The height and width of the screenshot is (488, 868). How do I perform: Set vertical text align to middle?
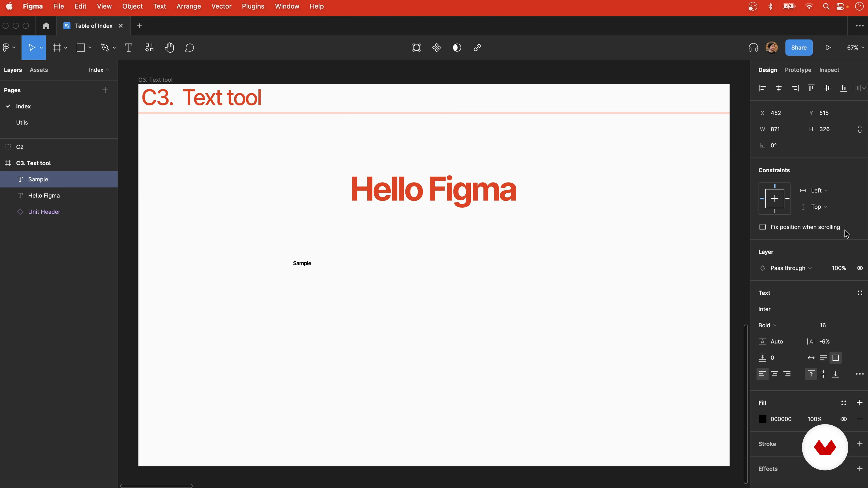click(x=823, y=374)
